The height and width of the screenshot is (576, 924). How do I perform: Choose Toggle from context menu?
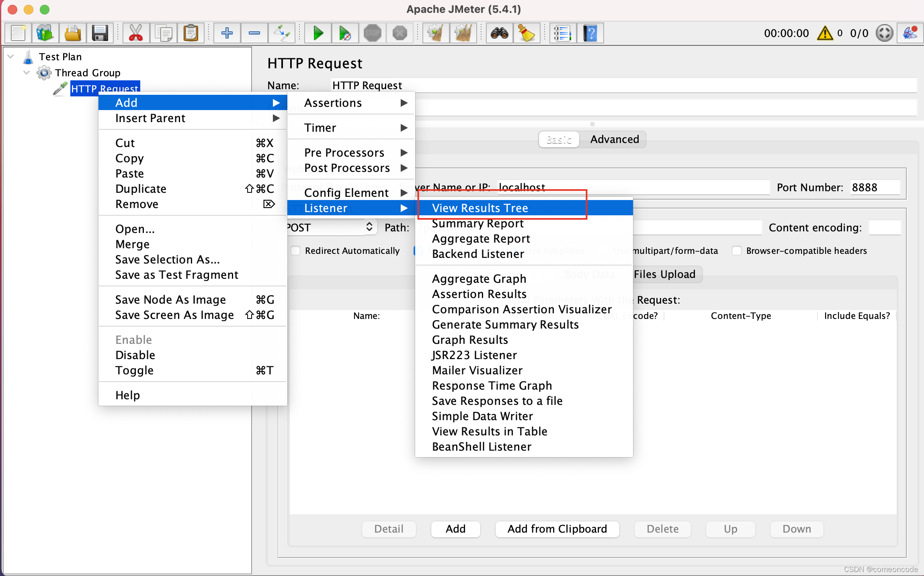(193, 370)
